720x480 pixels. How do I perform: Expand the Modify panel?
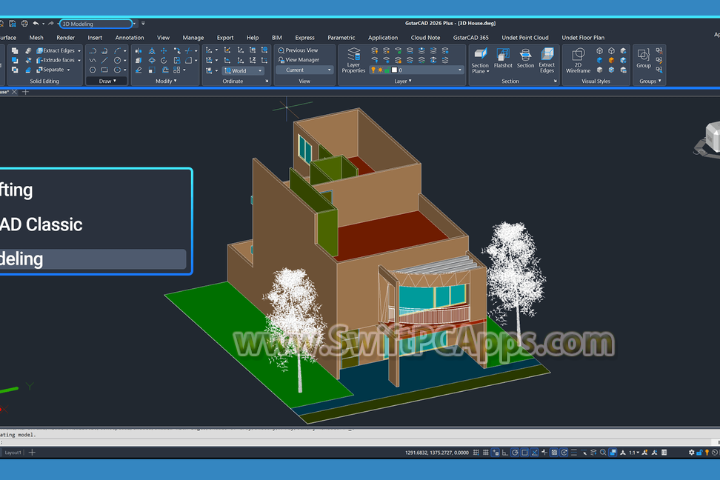pyautogui.click(x=166, y=81)
